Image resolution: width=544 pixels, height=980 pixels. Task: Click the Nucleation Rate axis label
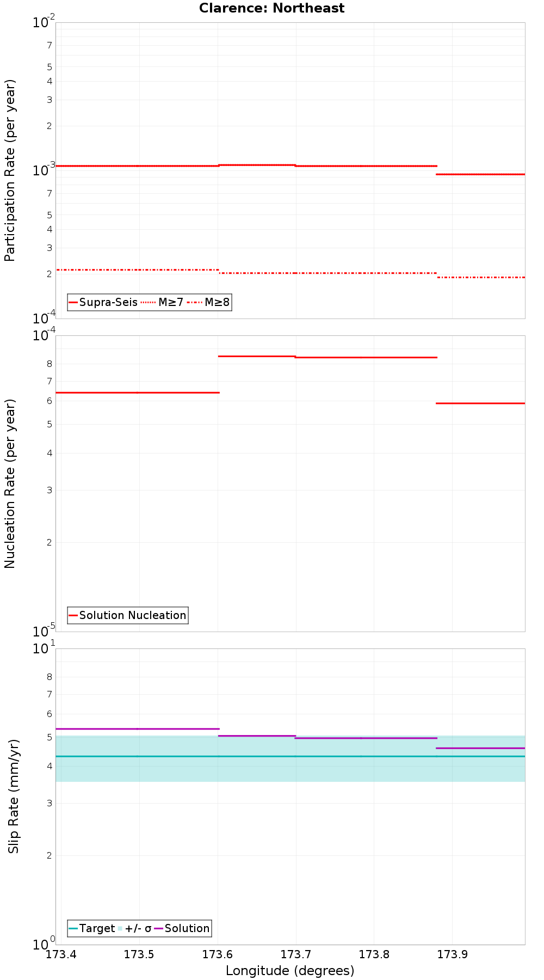[10, 484]
